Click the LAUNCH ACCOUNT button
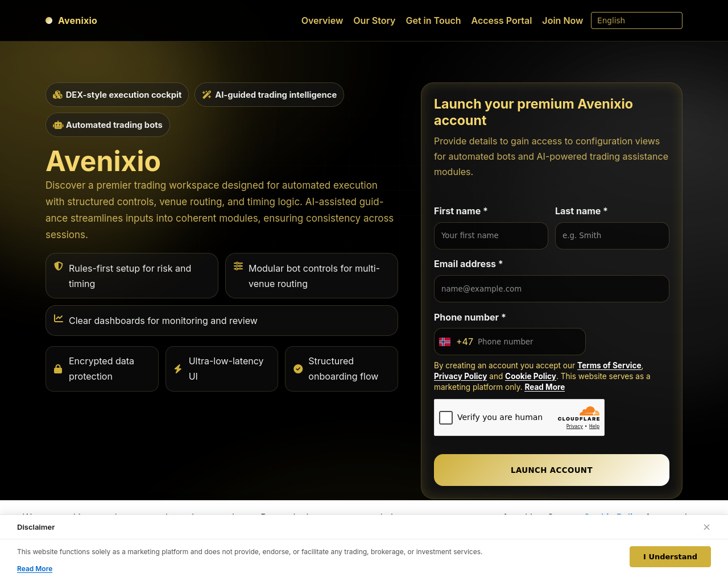The width and height of the screenshot is (728, 582). pos(552,470)
